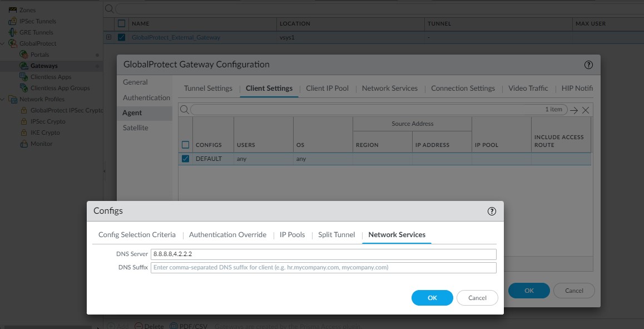
Task: Open the Client IP Pool tab
Action: point(327,88)
